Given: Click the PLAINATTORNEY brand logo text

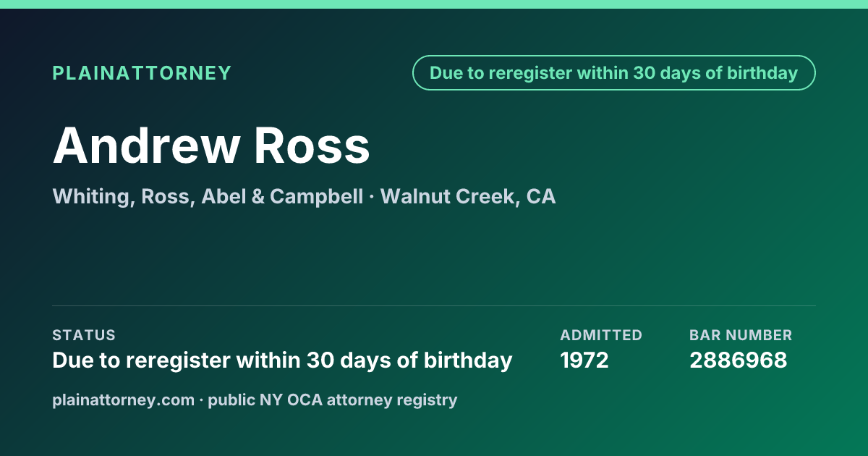Looking at the screenshot, I should [x=142, y=73].
